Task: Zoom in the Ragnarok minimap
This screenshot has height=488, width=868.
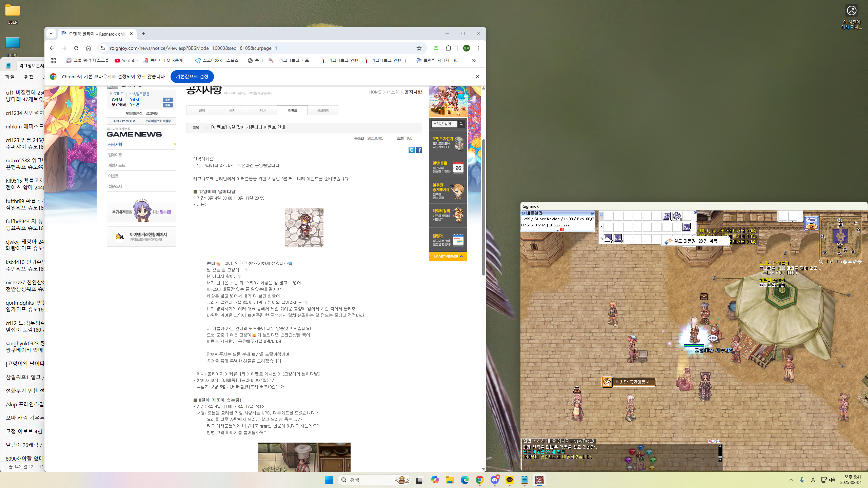Action: pos(846,262)
